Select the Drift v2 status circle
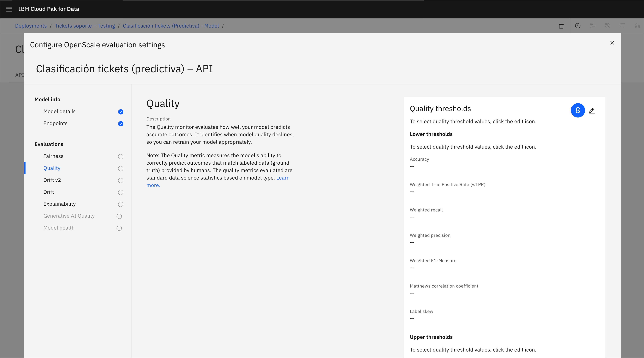Screen dimensions: 644x358 click(x=120, y=180)
